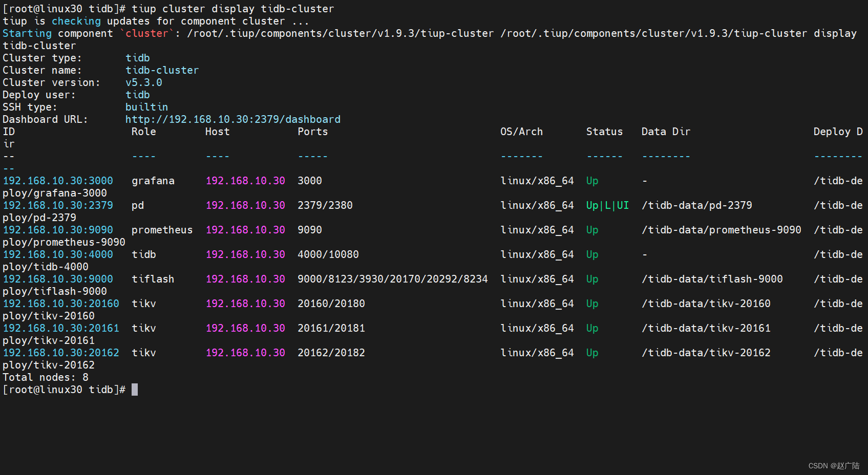The width and height of the screenshot is (868, 475).
Task: Click the 'Host' column header
Action: (x=218, y=132)
